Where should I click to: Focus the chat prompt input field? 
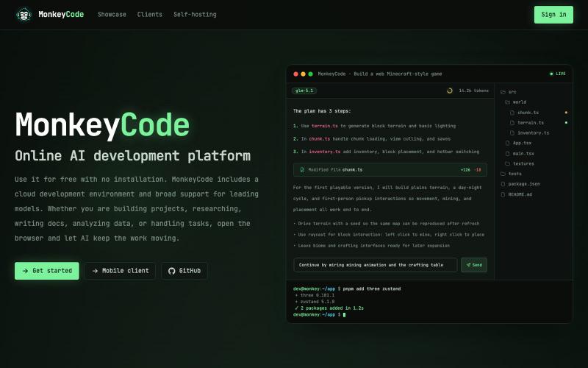click(376, 265)
